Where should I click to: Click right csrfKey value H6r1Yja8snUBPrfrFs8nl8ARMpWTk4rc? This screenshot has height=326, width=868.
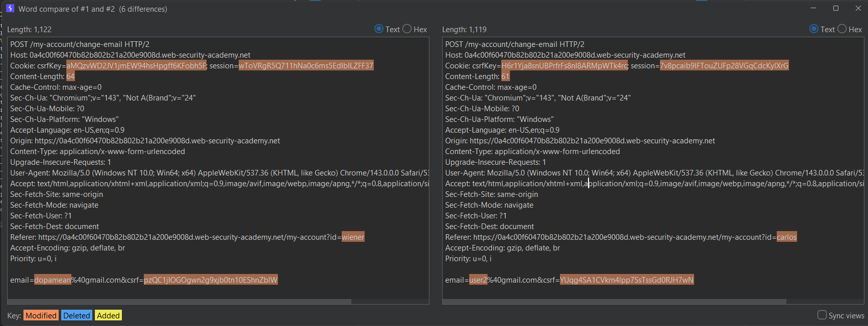565,66
